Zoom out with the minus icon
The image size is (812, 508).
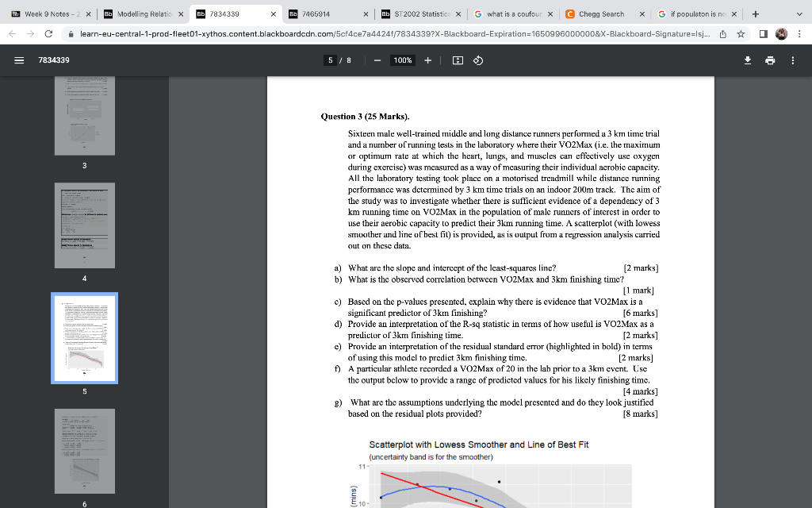coord(377,60)
